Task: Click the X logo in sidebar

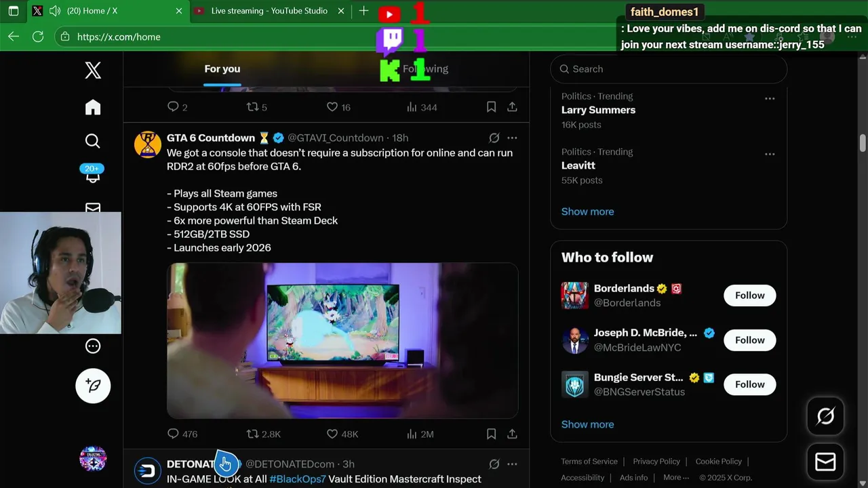Action: (93, 70)
